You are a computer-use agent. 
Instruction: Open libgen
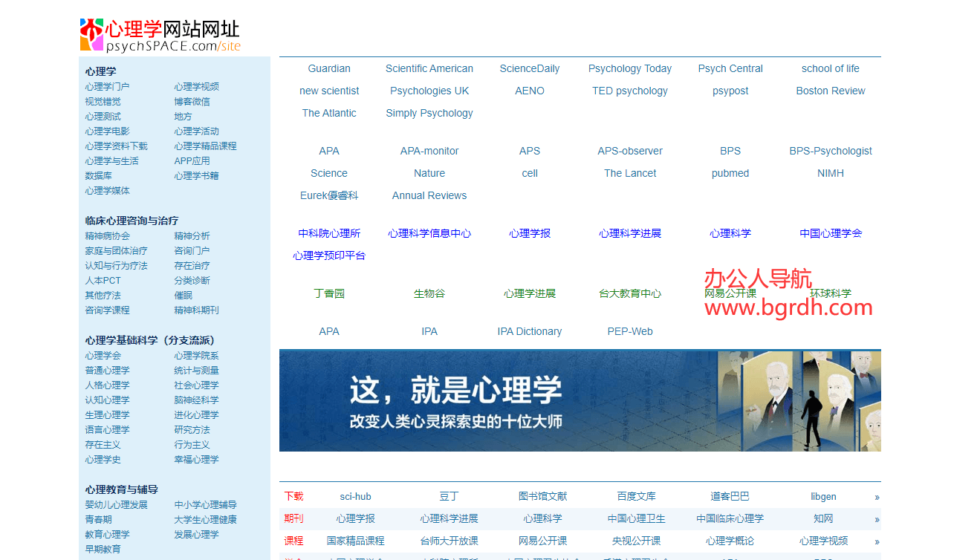(823, 496)
